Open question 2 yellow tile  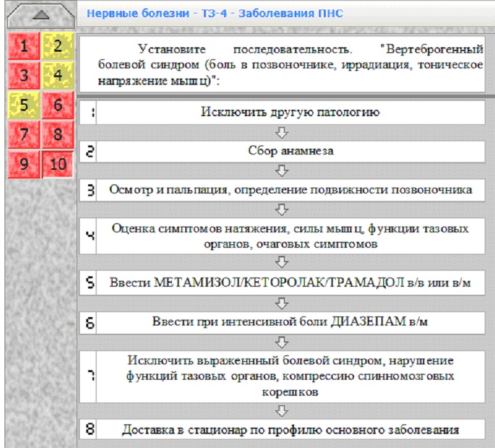pyautogui.click(x=57, y=46)
